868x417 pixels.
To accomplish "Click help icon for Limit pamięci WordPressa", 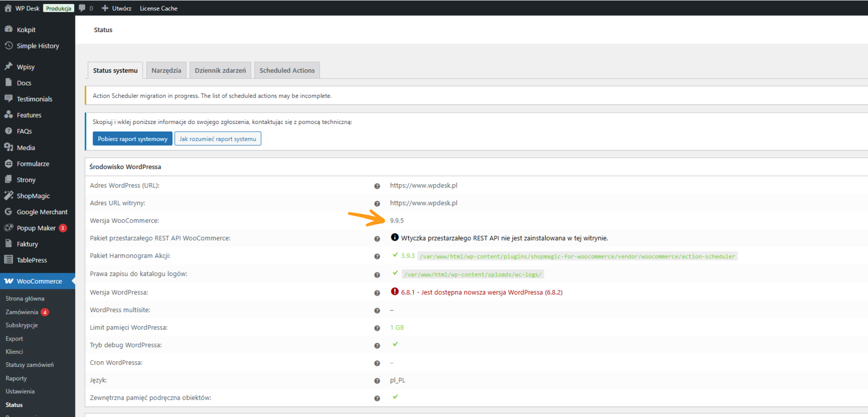I will [x=377, y=328].
